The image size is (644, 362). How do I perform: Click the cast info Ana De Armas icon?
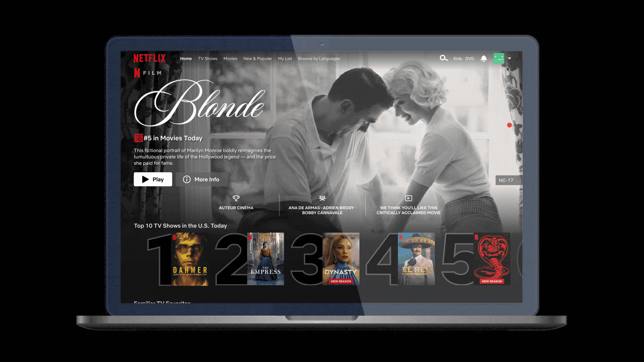(x=322, y=198)
